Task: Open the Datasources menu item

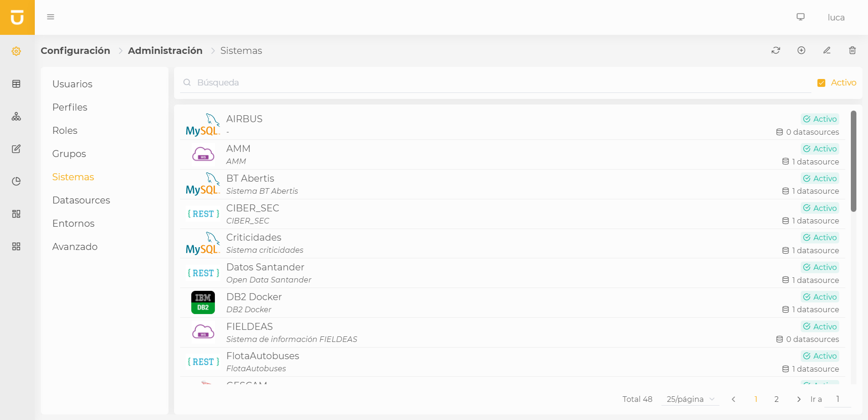Action: point(81,200)
